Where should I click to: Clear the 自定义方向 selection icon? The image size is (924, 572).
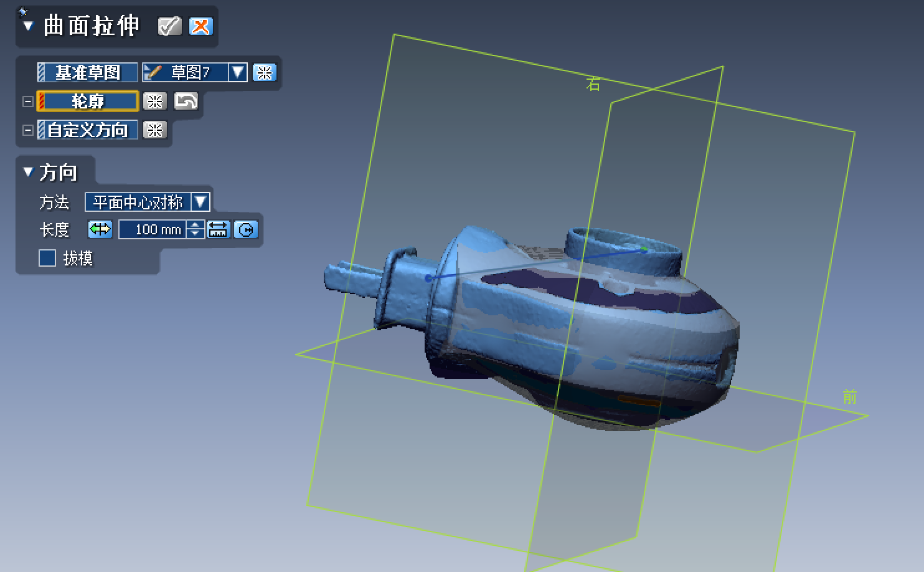click(154, 130)
